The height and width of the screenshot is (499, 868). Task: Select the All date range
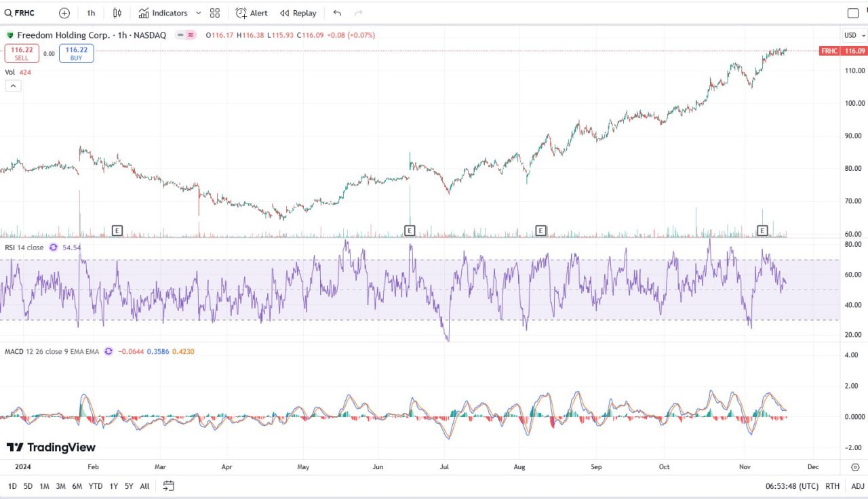pos(144,486)
